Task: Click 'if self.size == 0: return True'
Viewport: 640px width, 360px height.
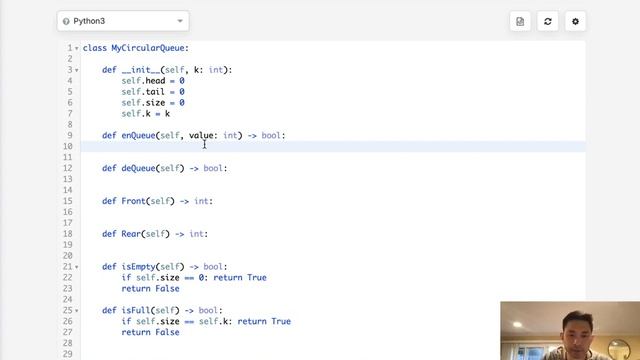Action: (x=194, y=278)
